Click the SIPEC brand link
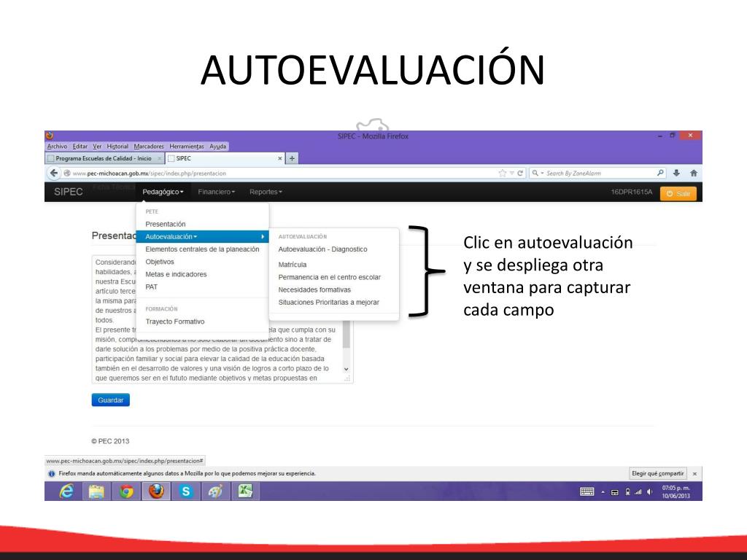Viewport: 747px width, 560px height. pos(68,192)
